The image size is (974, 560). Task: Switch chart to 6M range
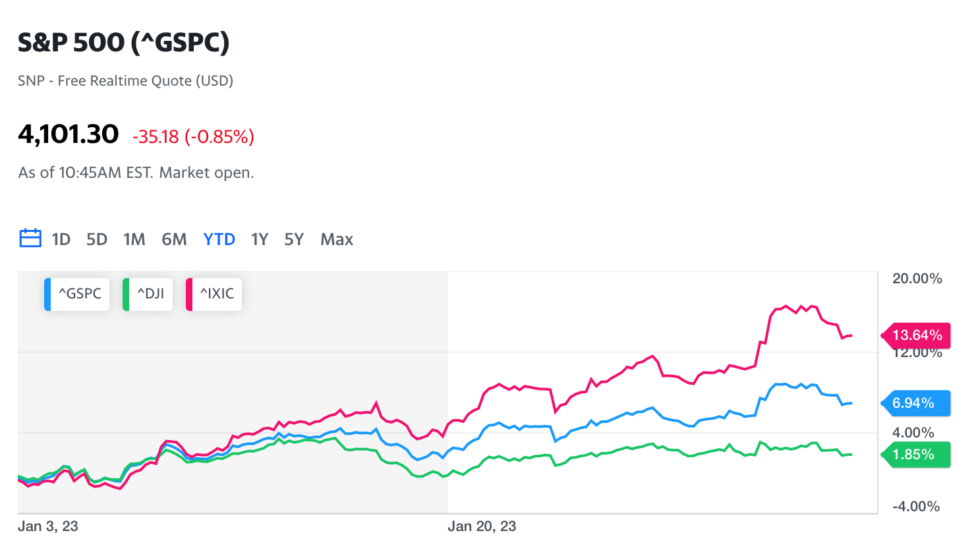coord(175,239)
